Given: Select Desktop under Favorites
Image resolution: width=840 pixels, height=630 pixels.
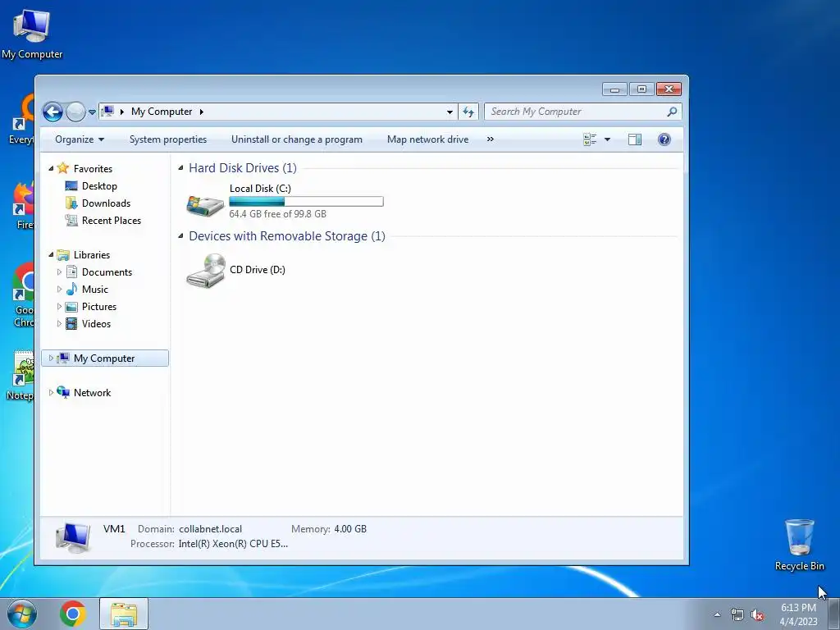Looking at the screenshot, I should pos(99,186).
